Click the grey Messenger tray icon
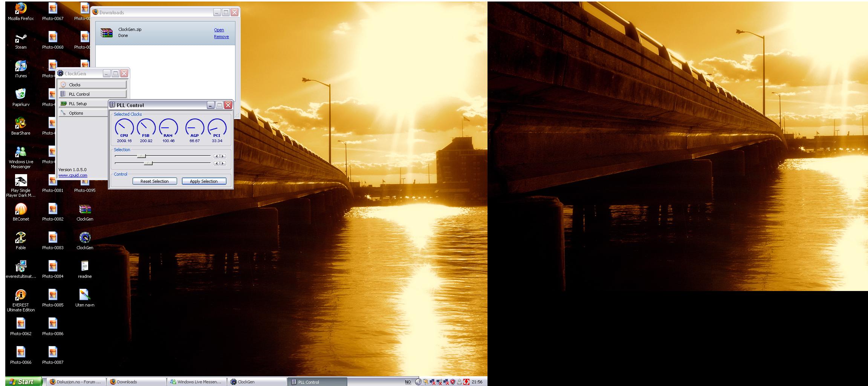 459,382
